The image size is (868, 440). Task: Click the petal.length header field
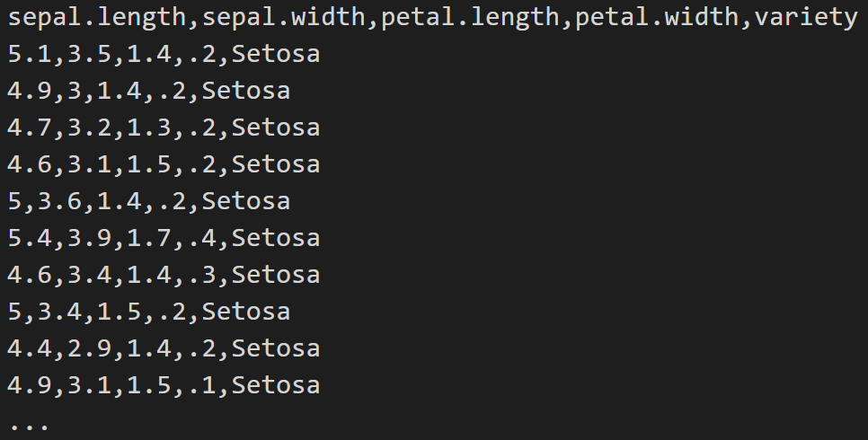point(470,18)
